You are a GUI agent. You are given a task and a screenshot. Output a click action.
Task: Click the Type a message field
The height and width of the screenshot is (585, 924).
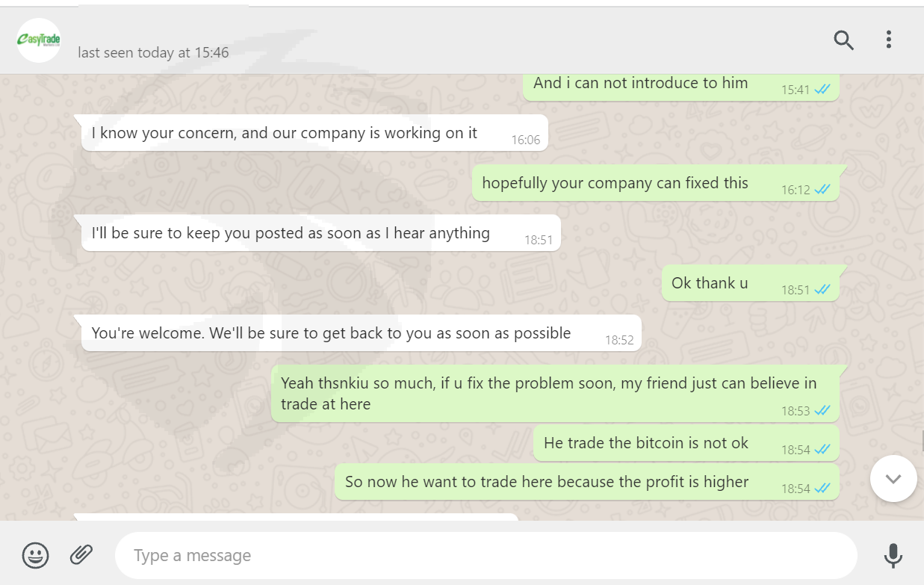pos(486,556)
